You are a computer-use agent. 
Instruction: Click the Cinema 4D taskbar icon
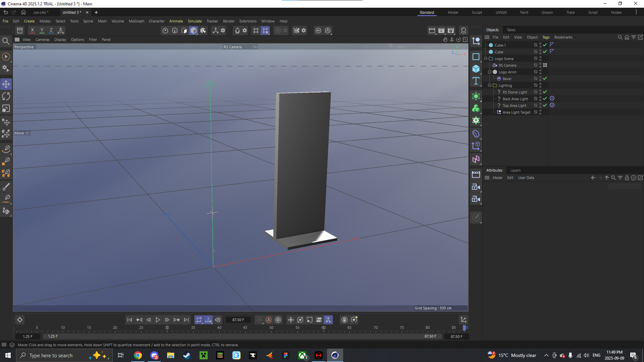pos(335,355)
